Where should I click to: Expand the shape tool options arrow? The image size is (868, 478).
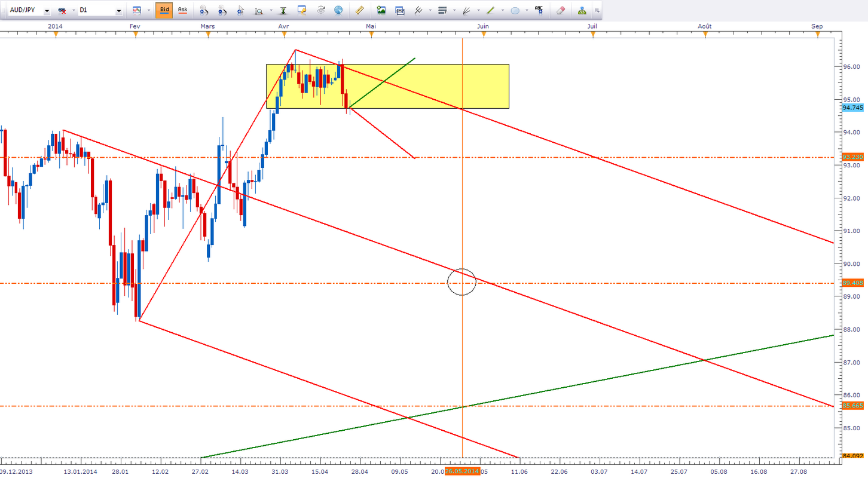pyautogui.click(x=527, y=10)
